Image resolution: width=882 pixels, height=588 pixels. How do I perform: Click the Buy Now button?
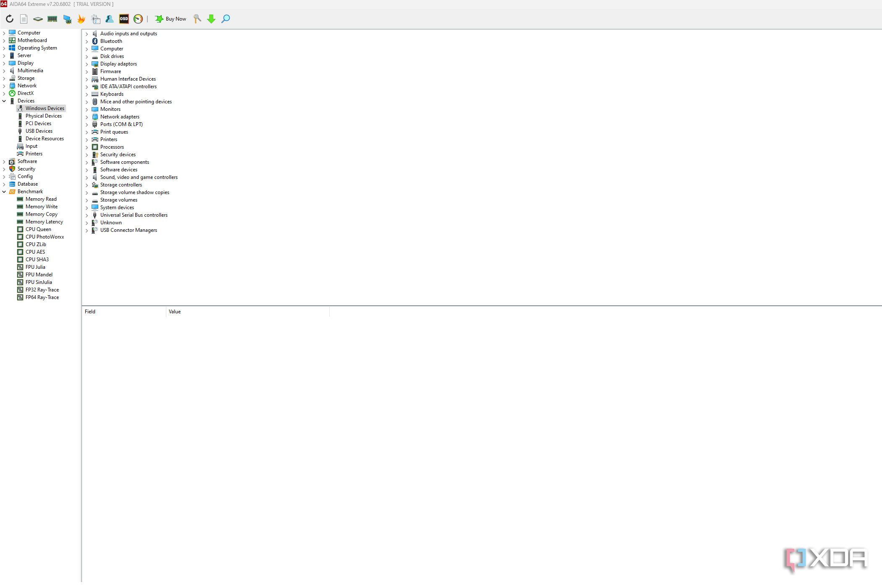pos(171,19)
